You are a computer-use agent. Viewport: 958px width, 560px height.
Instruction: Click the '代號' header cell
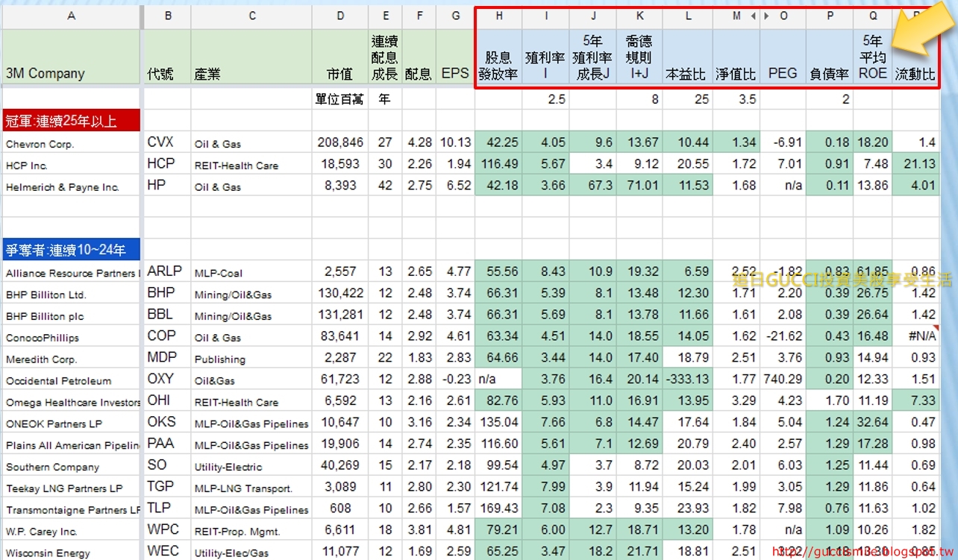pos(167,57)
